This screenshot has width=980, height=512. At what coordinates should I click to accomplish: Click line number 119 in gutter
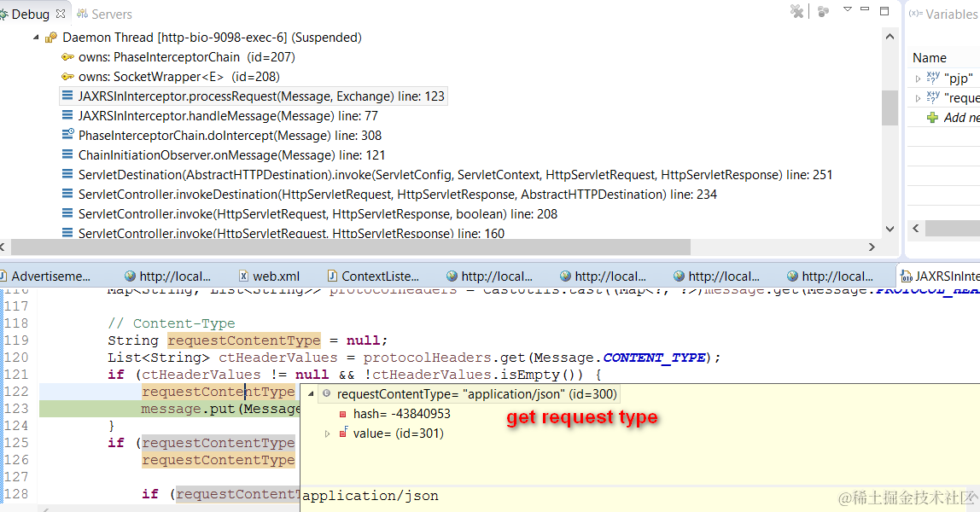[17, 340]
